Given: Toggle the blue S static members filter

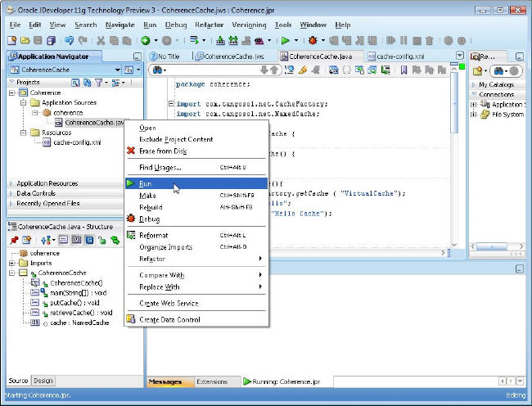Looking at the screenshot, I should click(89, 239).
